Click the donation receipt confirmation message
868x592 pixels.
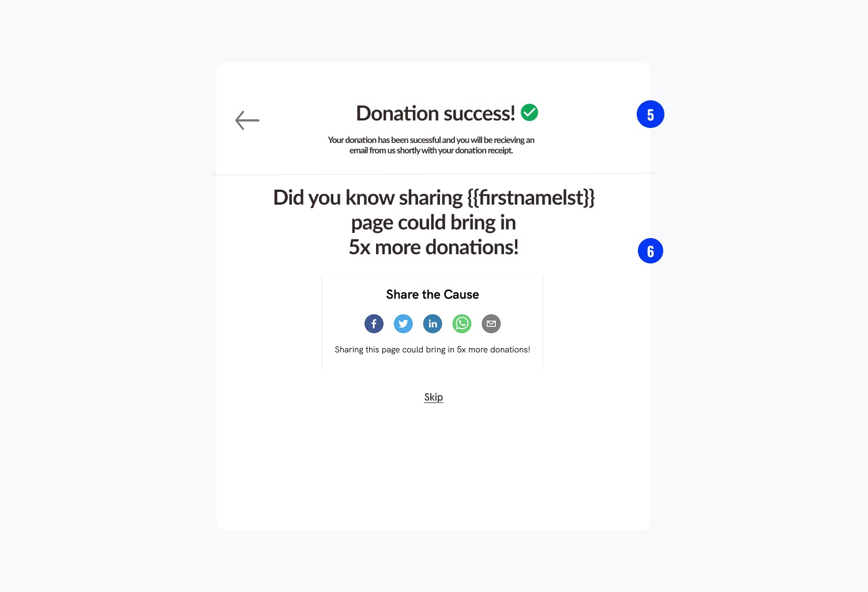pyautogui.click(x=431, y=145)
